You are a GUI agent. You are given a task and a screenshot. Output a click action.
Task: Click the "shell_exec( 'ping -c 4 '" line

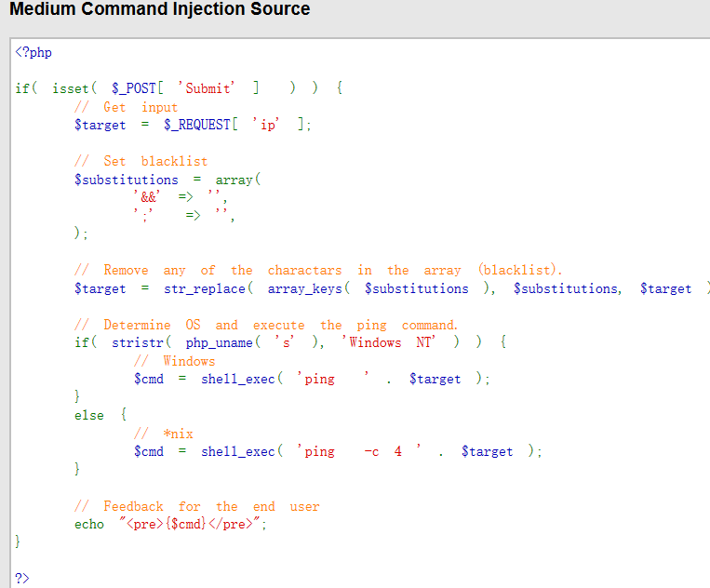pyautogui.click(x=338, y=451)
